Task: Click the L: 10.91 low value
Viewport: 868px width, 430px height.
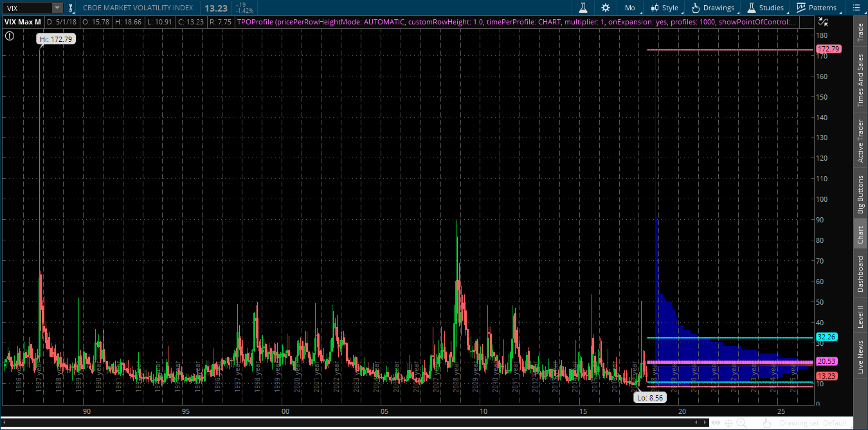Action: (159, 21)
